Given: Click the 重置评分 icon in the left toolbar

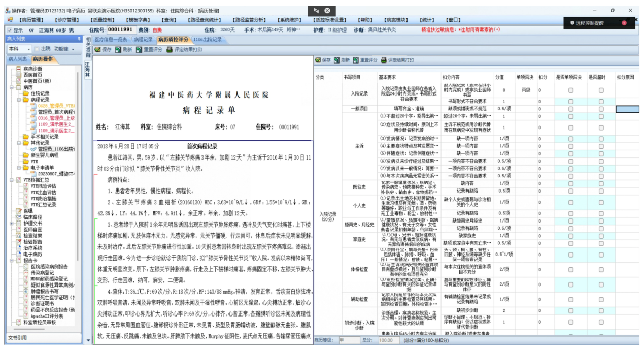Looking at the screenshot, I should click(x=138, y=50).
